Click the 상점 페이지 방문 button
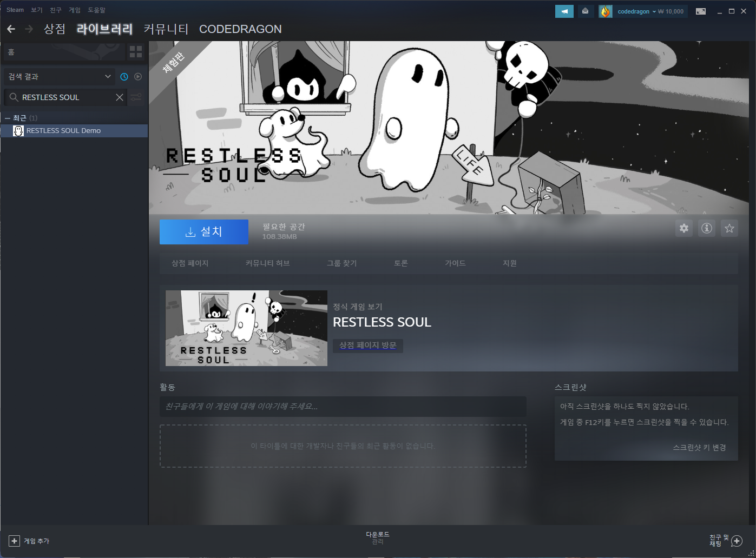The width and height of the screenshot is (756, 558). [368, 346]
